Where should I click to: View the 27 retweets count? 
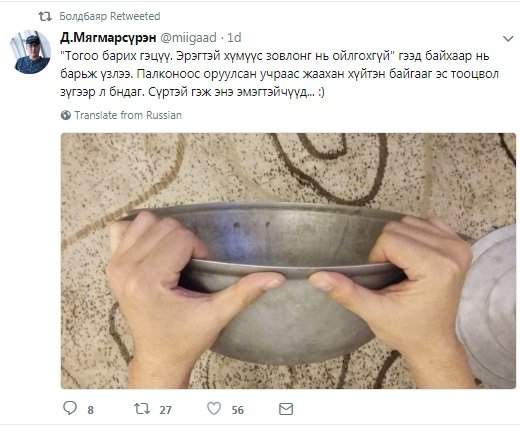165,410
